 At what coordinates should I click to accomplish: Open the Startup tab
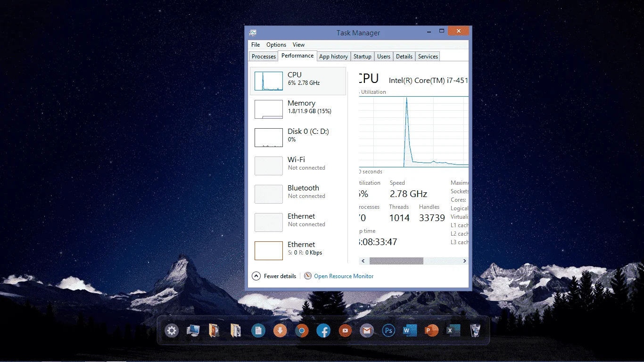click(x=363, y=57)
